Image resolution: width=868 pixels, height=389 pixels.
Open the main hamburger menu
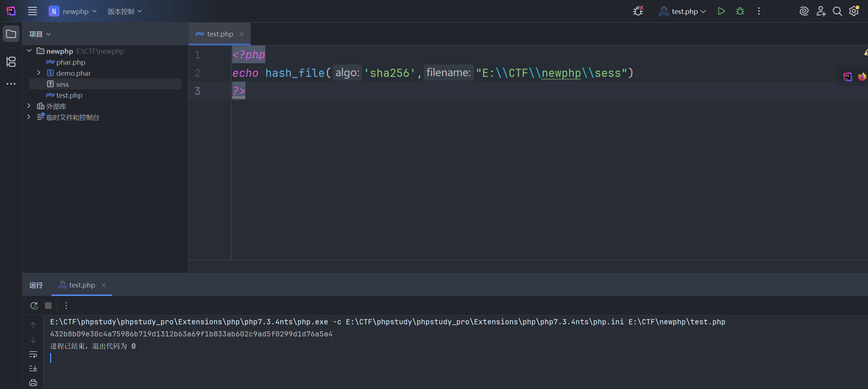32,11
